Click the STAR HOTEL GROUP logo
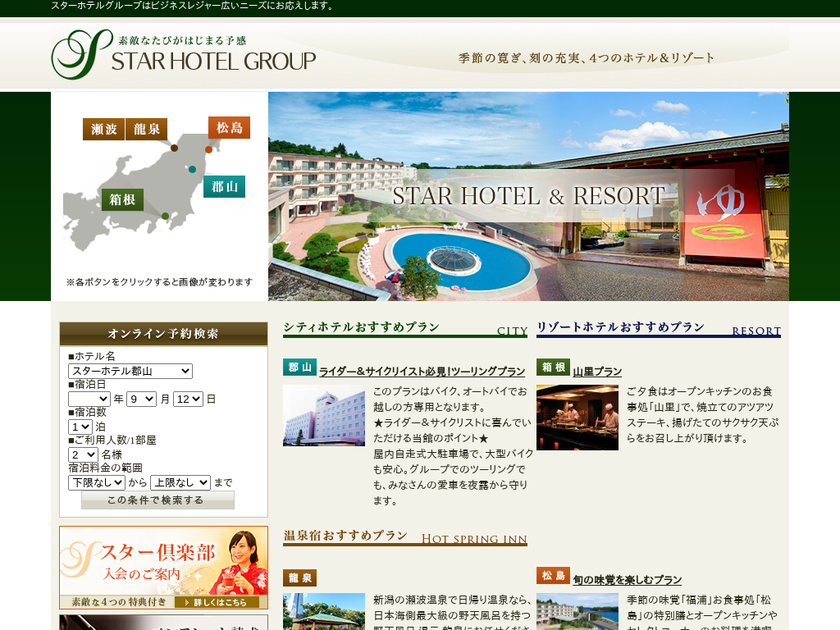Viewport: 840px width, 630px height. pos(184,55)
